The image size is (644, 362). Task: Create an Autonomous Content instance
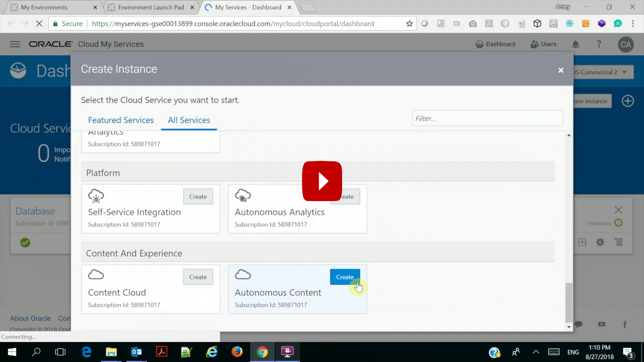coord(345,277)
